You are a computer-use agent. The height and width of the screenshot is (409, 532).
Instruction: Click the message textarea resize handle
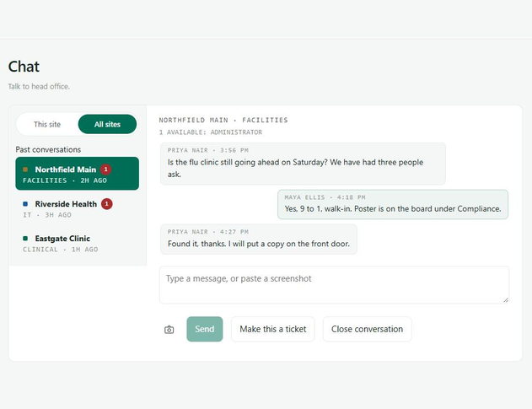tap(506, 299)
